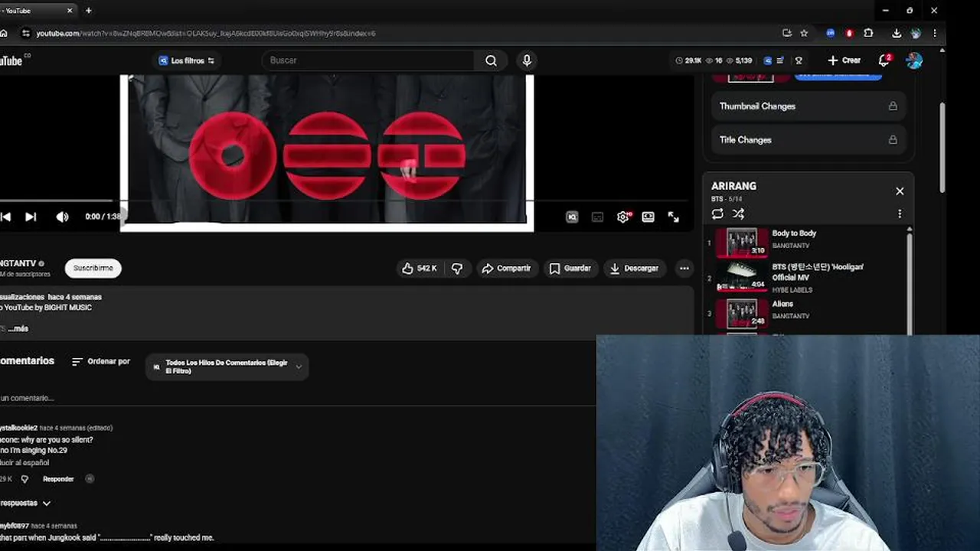Start voice search with microphone icon
Image resolution: width=980 pixels, height=551 pixels.
click(x=527, y=60)
